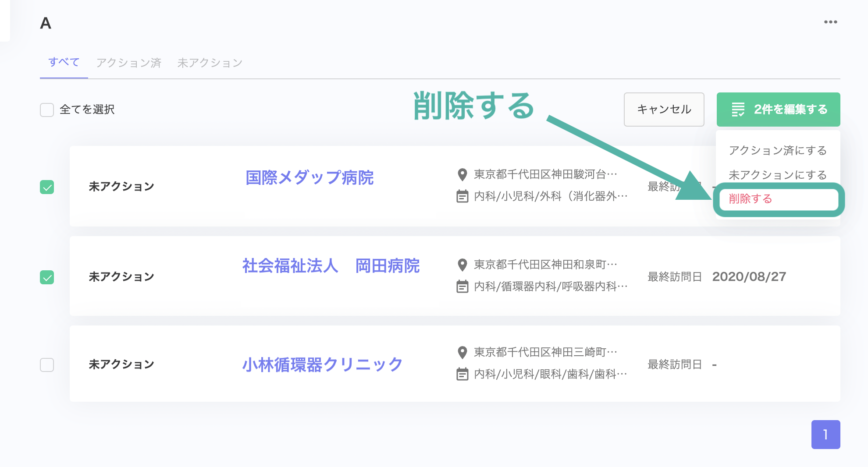The height and width of the screenshot is (467, 868).
Task: Open the three-dot more options menu
Action: 830,22
